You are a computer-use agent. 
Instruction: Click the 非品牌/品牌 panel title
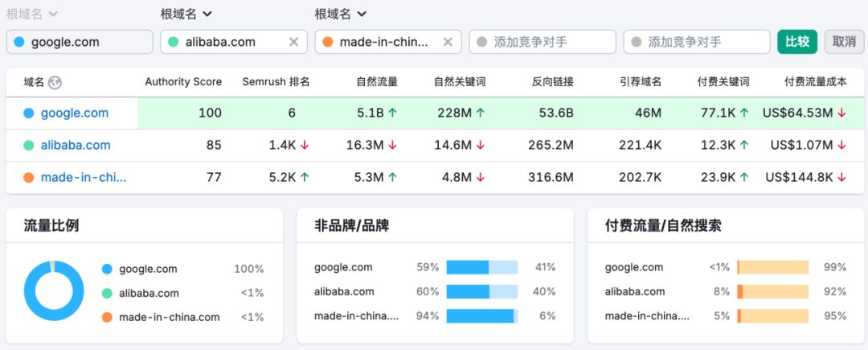351,225
